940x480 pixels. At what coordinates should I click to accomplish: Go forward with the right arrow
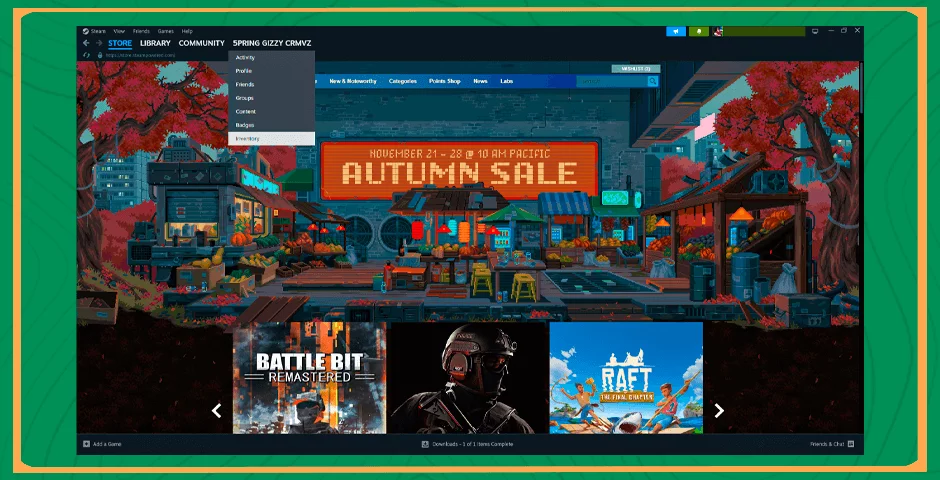coord(99,43)
